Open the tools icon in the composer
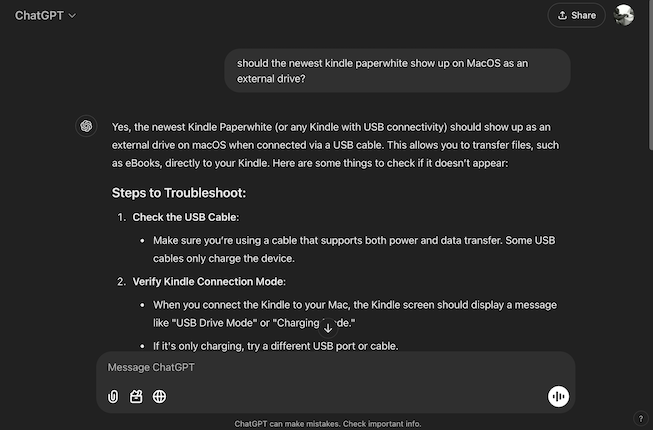Image resolution: width=653 pixels, height=430 pixels. (136, 397)
